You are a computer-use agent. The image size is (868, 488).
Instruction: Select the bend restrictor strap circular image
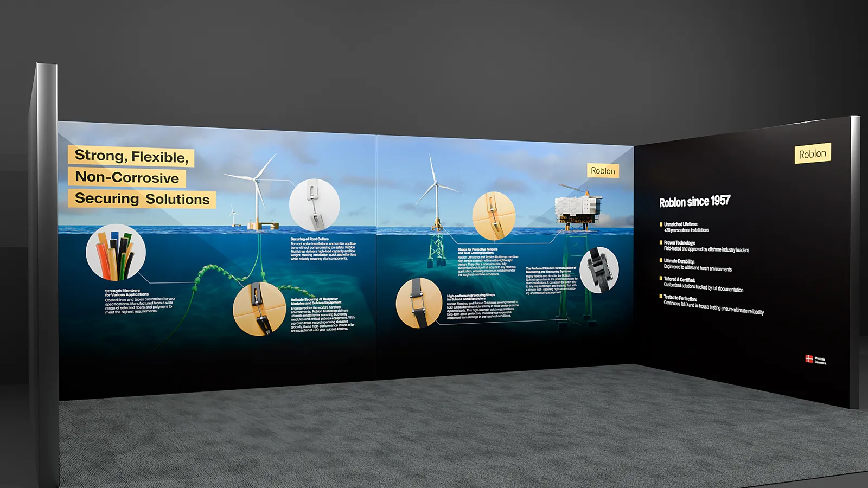tap(419, 303)
